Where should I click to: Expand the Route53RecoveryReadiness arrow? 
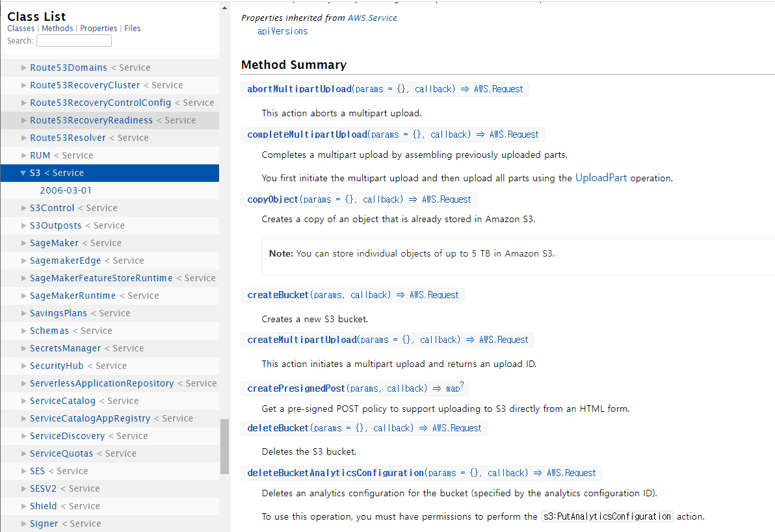[23, 121]
